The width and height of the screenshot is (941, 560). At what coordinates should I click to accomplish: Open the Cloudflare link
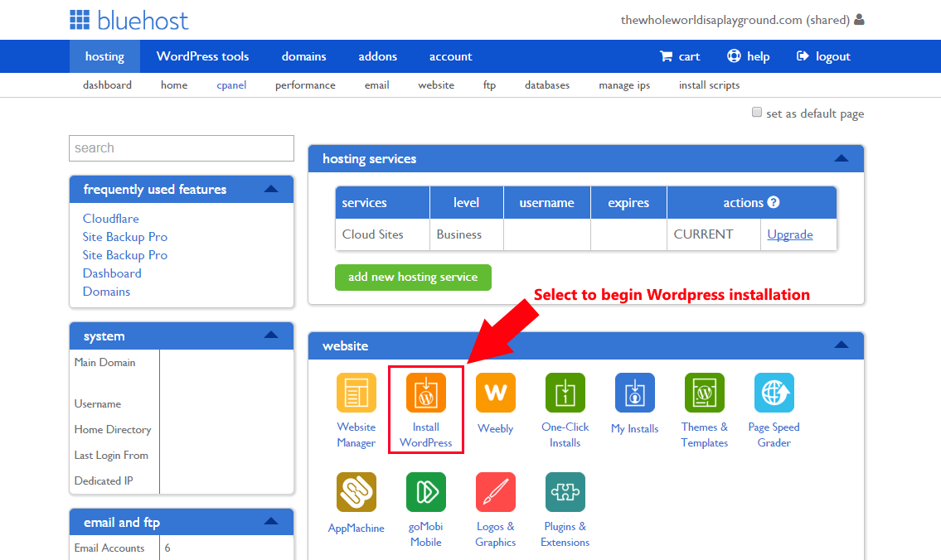click(x=111, y=218)
